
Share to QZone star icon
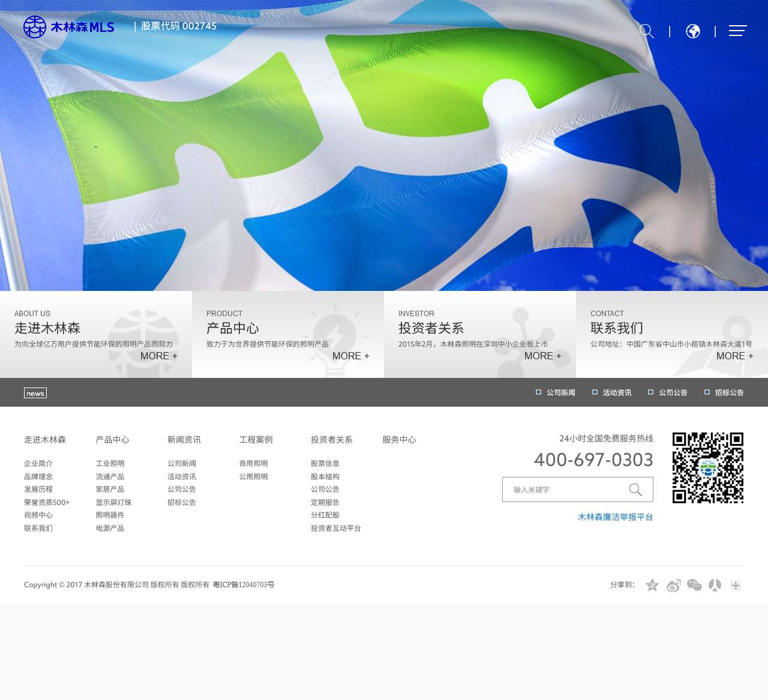click(x=652, y=585)
